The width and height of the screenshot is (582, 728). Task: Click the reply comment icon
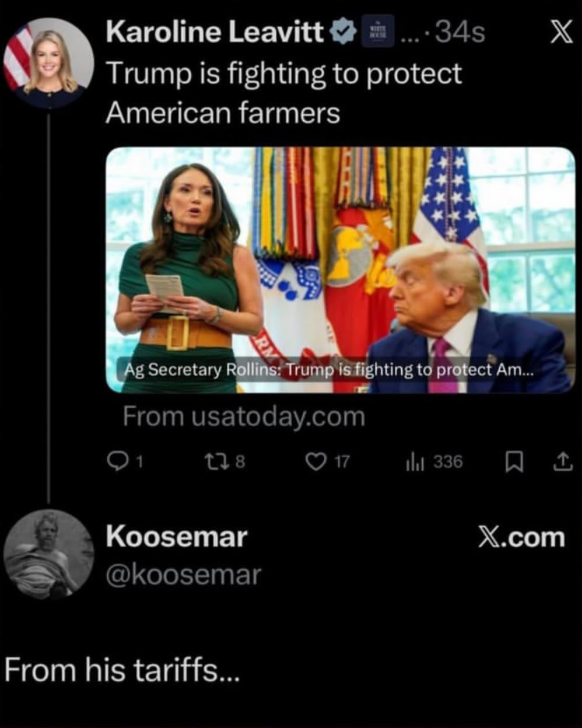[117, 462]
